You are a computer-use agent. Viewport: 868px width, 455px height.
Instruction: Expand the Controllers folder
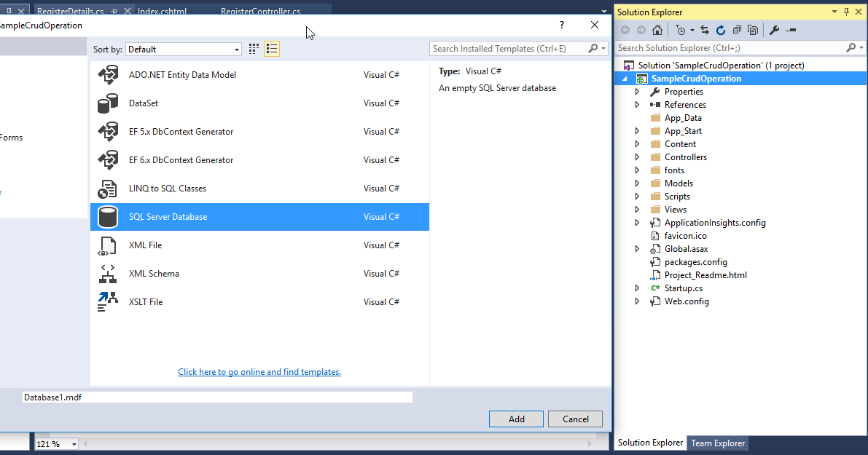[638, 157]
